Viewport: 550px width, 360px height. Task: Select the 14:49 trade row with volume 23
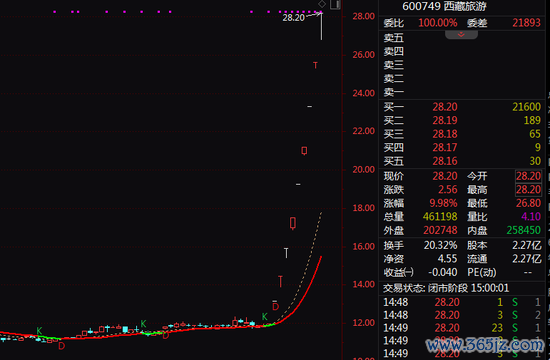tap(462, 328)
